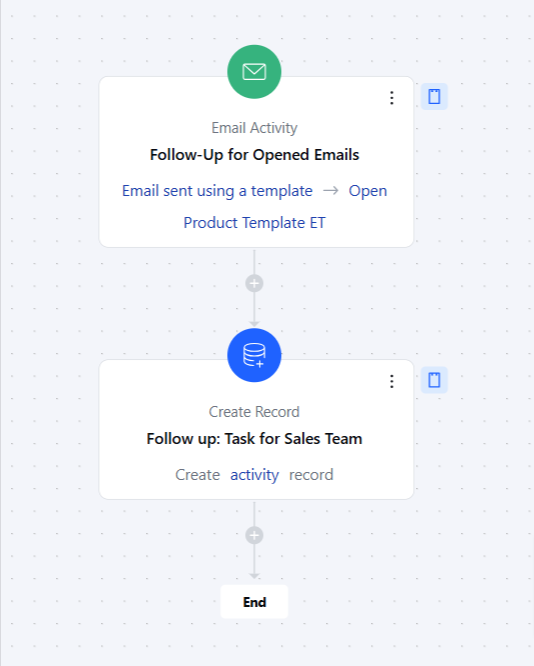
Task: Open notes icon beside Email Activity card
Action: [x=434, y=96]
